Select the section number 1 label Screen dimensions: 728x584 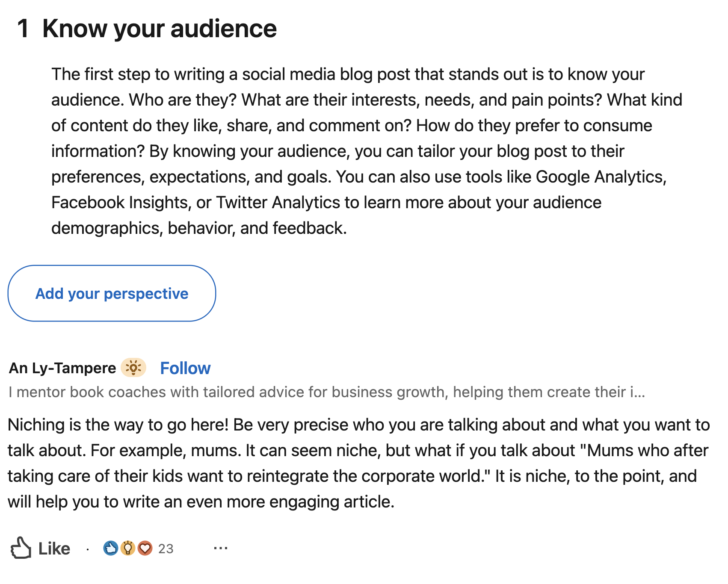coord(24,28)
